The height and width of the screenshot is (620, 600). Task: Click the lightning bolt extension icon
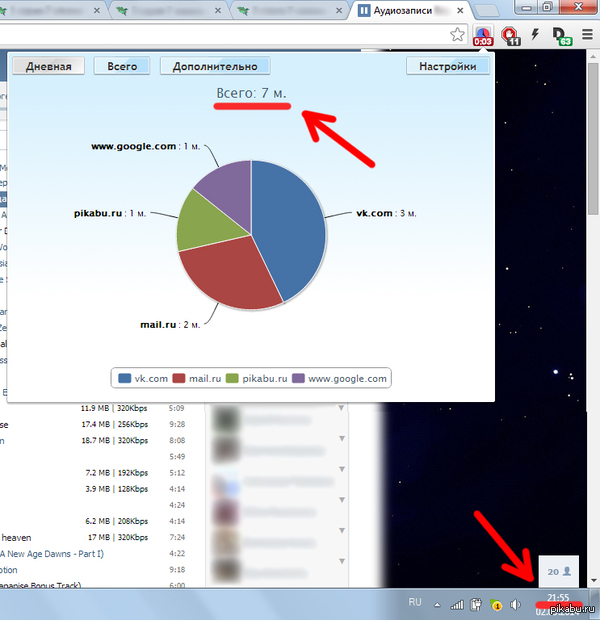[535, 34]
